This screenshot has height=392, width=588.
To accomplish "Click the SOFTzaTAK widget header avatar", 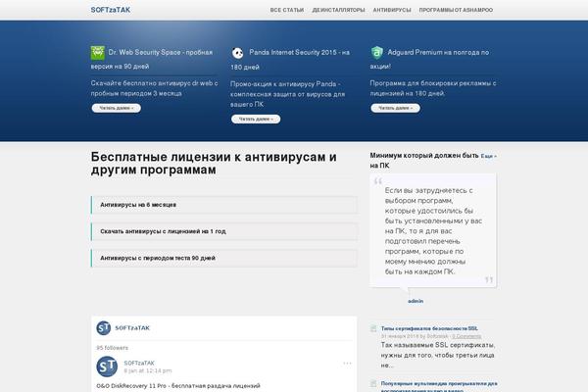I will [x=104, y=328].
